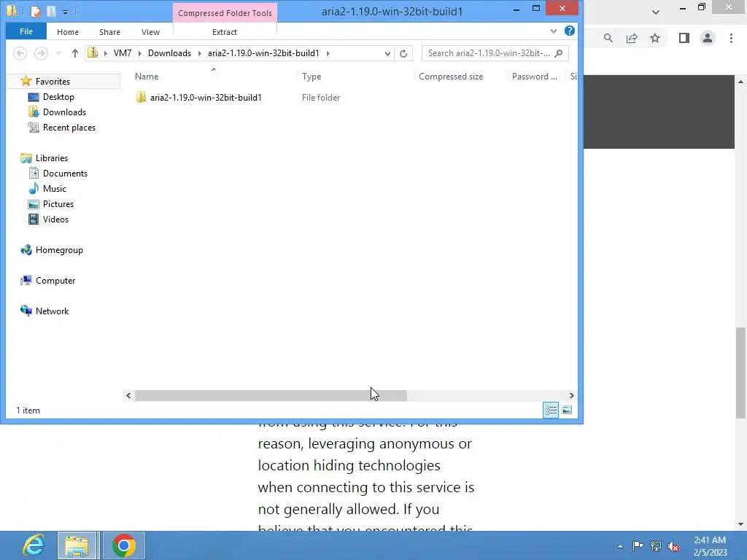Show hidden tray icons arrow
Screen dimensions: 747x560
[620, 546]
